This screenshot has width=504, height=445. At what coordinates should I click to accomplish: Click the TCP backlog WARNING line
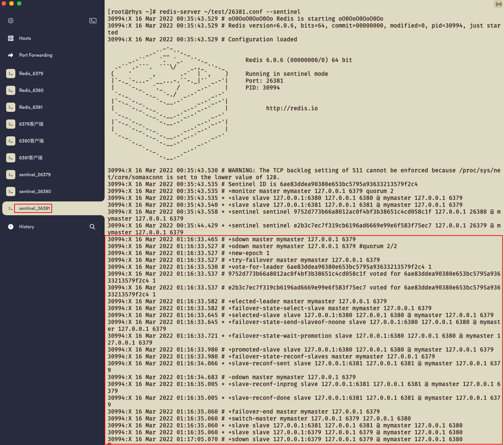304,174
